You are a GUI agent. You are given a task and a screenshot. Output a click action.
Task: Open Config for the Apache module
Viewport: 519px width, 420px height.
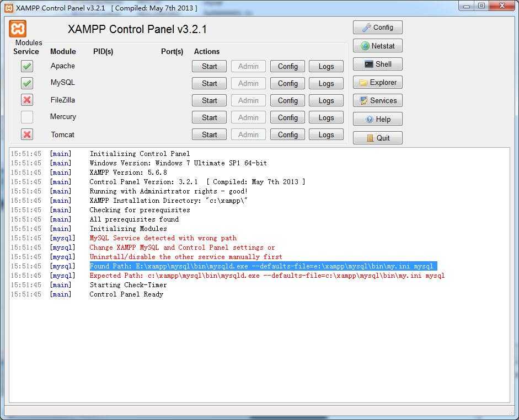pyautogui.click(x=288, y=67)
